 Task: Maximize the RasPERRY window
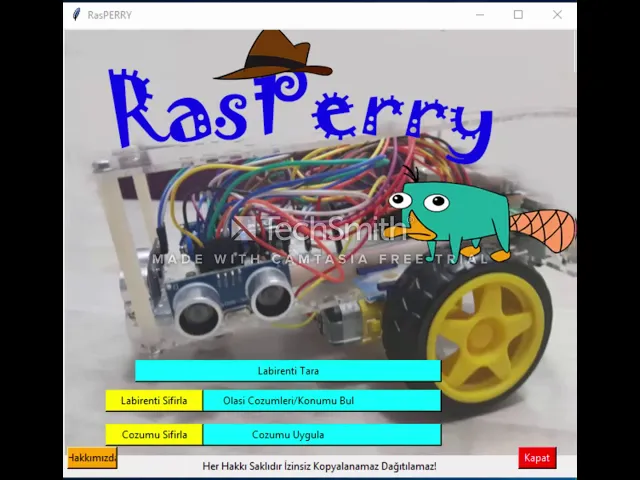tap(518, 15)
